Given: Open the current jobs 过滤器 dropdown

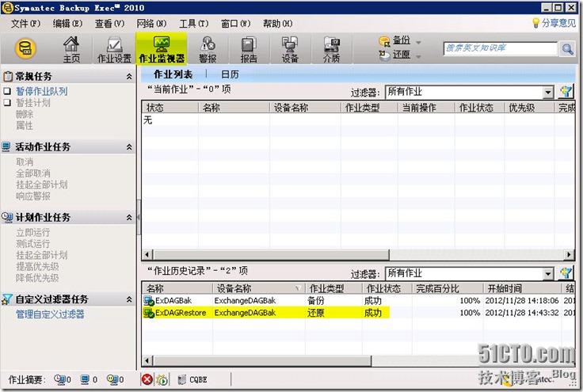Looking at the screenshot, I should [547, 92].
